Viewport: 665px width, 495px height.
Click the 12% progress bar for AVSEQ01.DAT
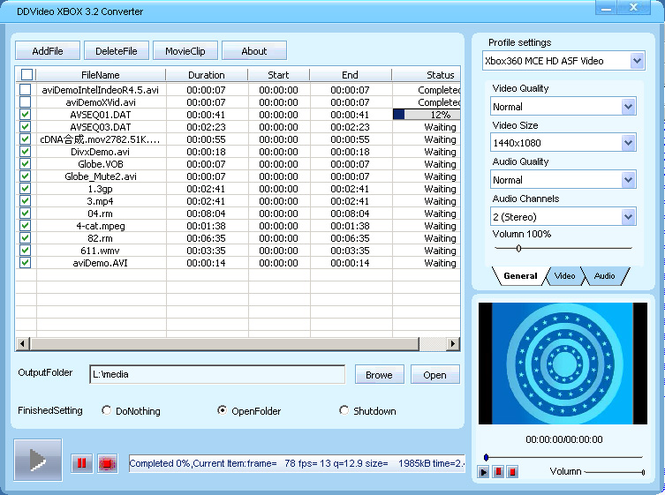426,114
